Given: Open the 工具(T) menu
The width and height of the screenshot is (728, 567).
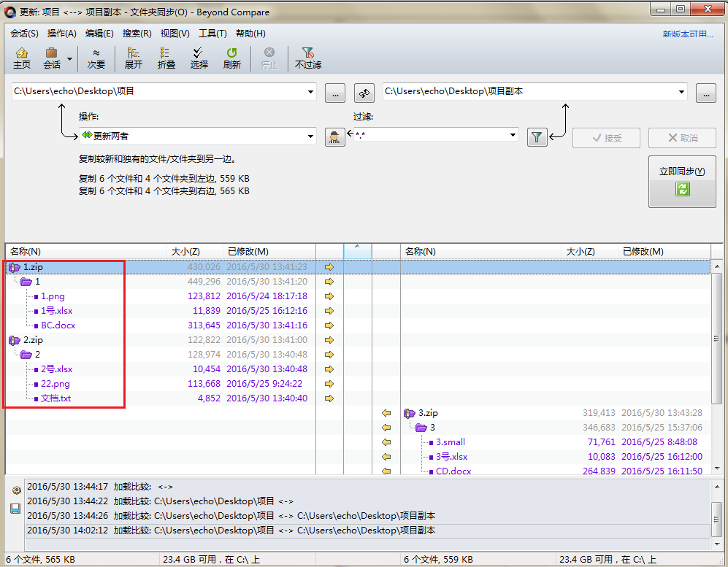Looking at the screenshot, I should (x=212, y=34).
